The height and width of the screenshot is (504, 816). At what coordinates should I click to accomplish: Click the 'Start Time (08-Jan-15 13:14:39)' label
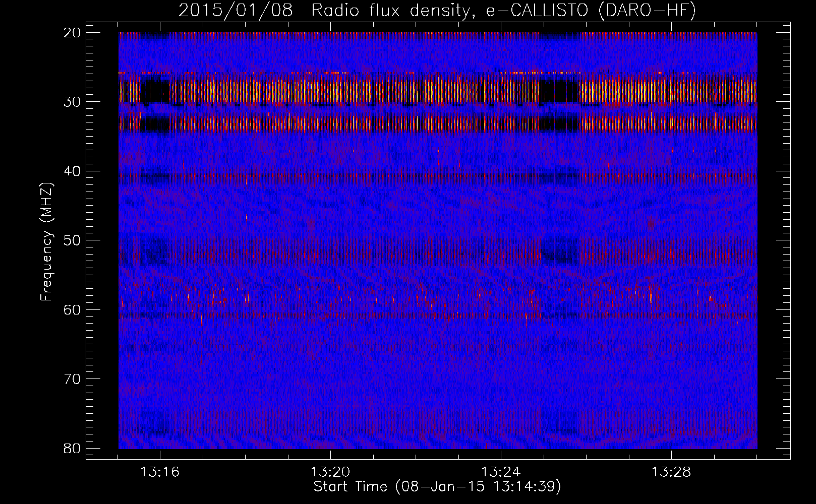[x=437, y=487]
